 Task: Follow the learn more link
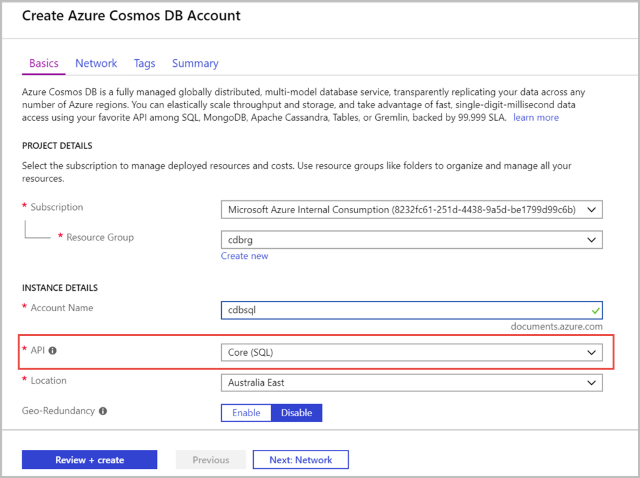coord(536,118)
